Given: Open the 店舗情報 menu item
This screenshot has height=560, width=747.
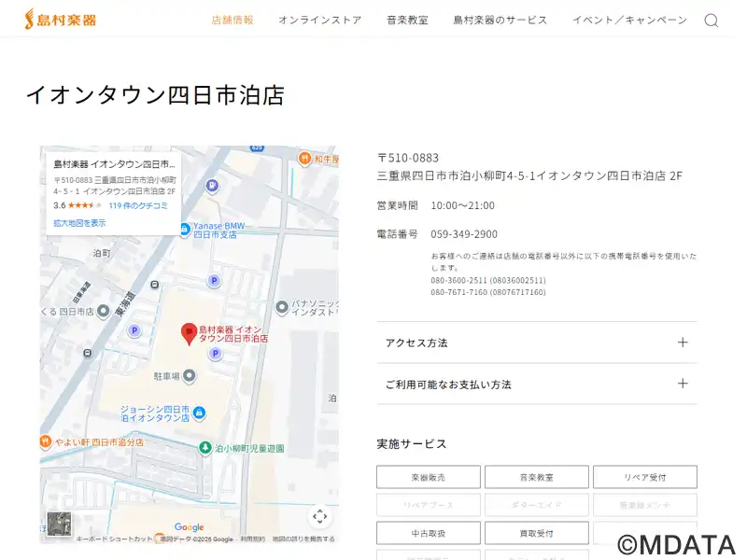Looking at the screenshot, I should pyautogui.click(x=233, y=21).
